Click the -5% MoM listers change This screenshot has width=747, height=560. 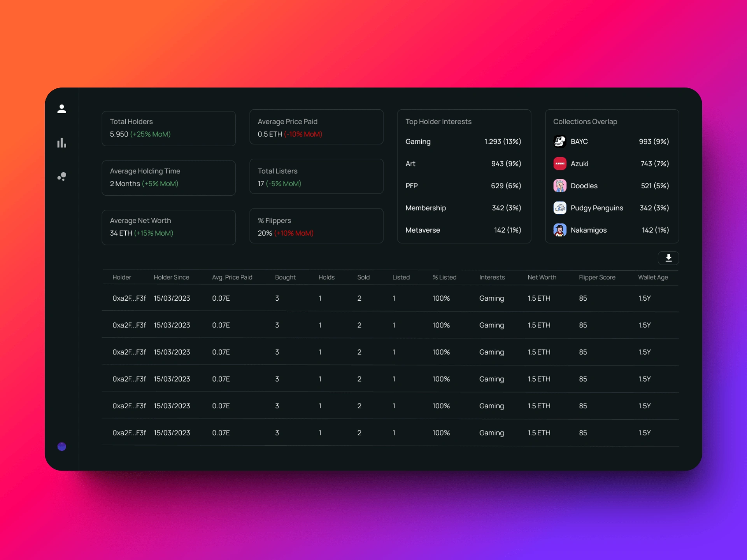coord(284,184)
